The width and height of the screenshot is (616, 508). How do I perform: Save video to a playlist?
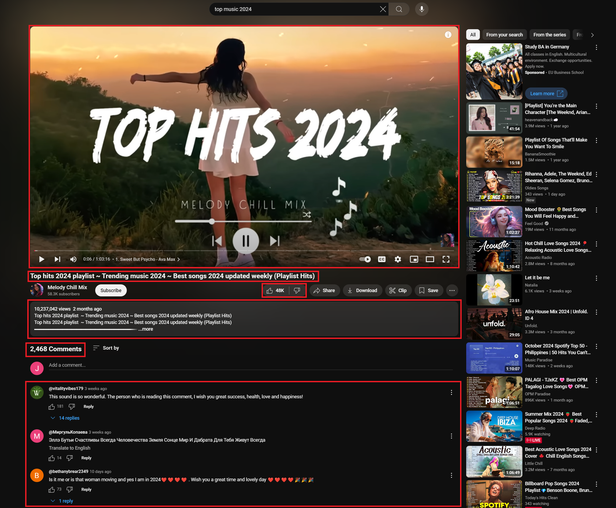coord(429,290)
